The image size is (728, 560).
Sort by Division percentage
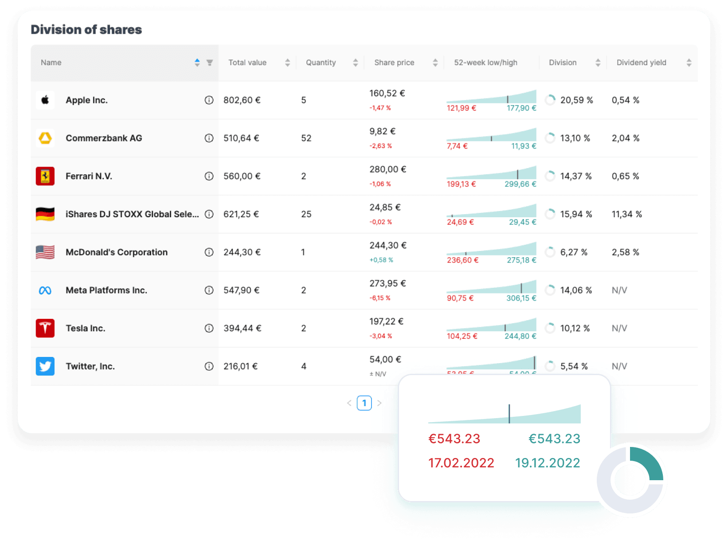[x=598, y=63]
